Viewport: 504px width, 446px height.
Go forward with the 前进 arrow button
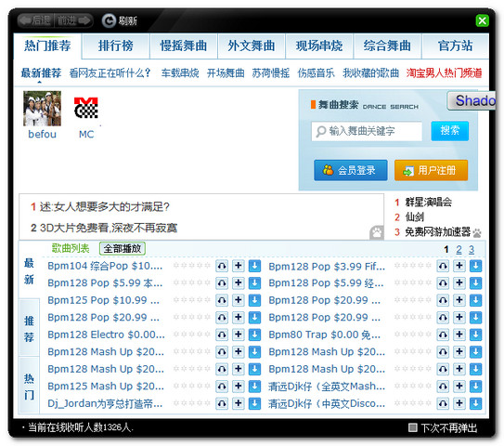73,20
